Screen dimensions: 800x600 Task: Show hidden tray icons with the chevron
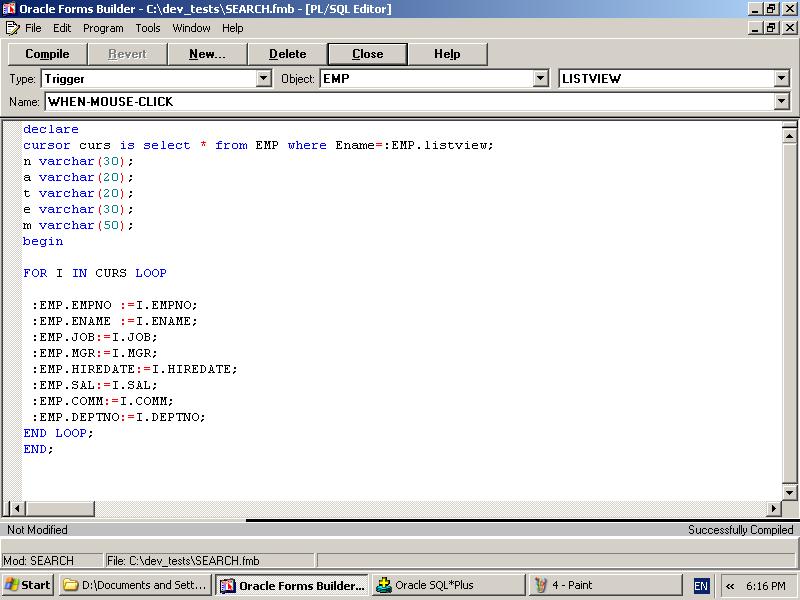click(730, 586)
